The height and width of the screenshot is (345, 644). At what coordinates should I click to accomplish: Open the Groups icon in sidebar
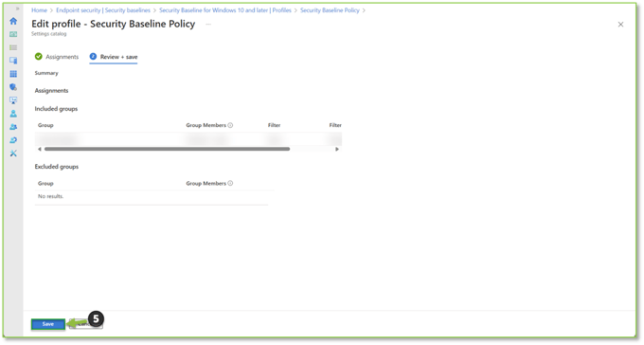(13, 127)
